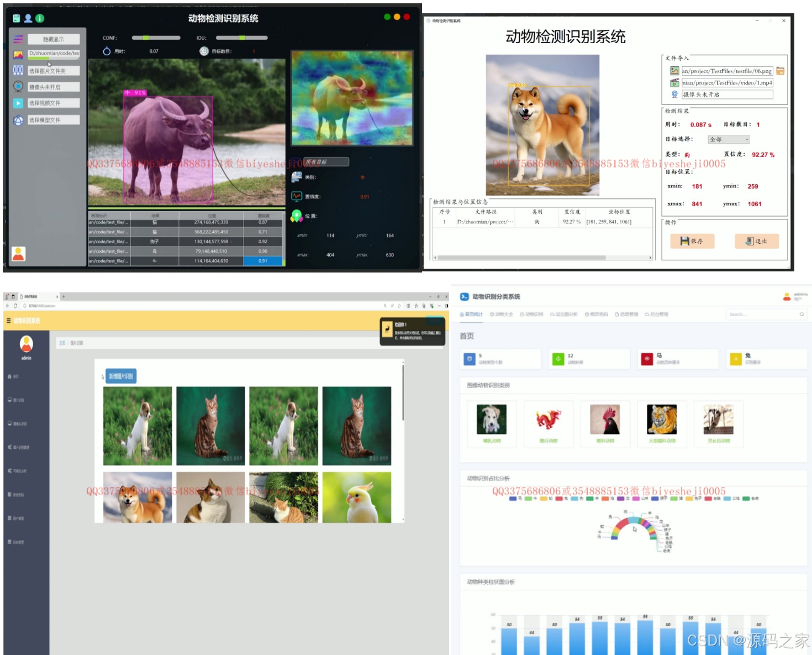This screenshot has width=812, height=655.
Task: Select the result row with 92.27 % confidence
Action: [542, 222]
